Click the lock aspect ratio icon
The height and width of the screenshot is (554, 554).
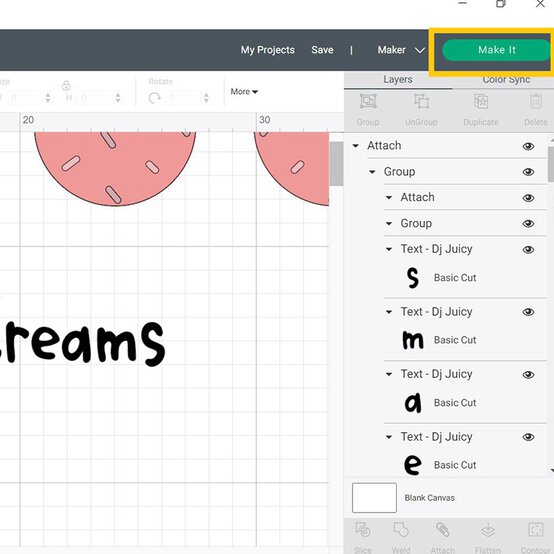point(66,85)
